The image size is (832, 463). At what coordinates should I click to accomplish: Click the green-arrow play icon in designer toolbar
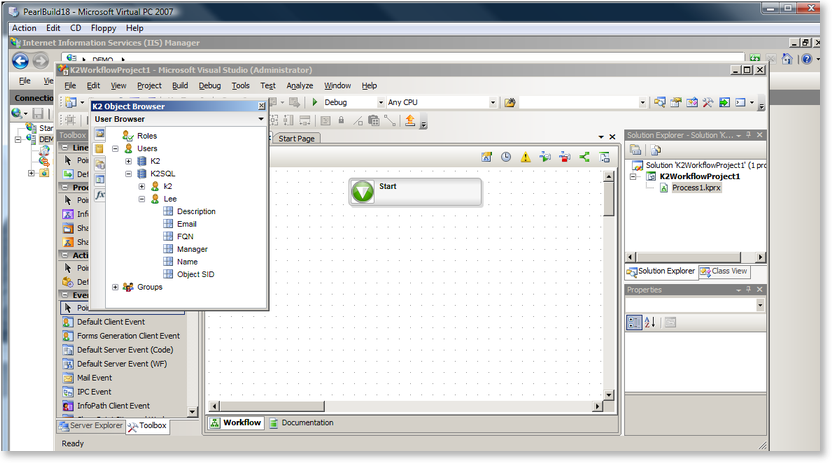click(x=545, y=157)
